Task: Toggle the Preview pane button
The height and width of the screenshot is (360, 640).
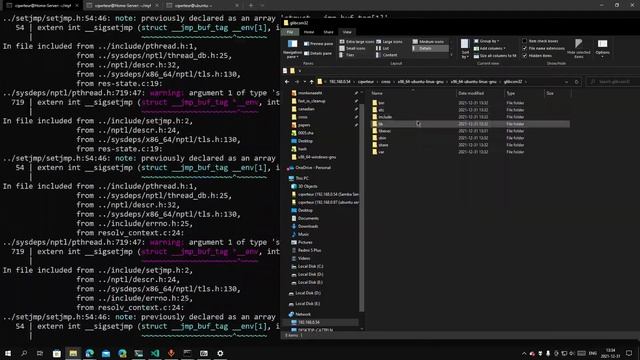Action: [318, 44]
